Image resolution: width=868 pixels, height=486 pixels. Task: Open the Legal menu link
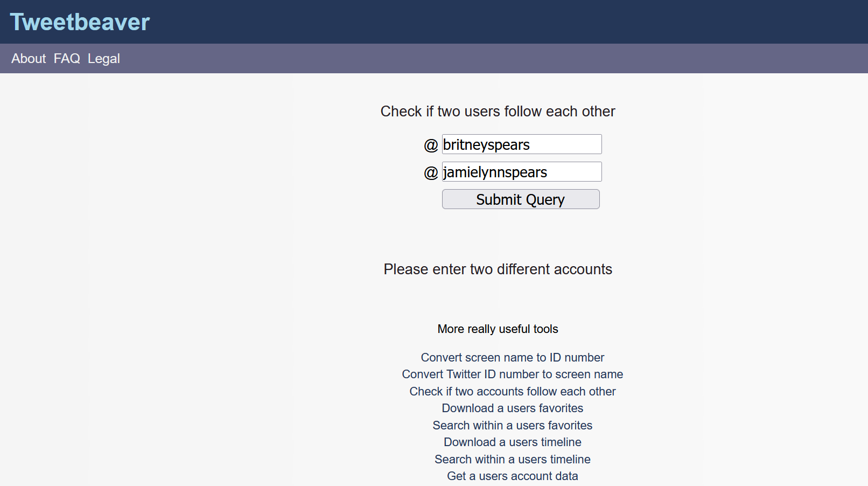click(104, 59)
